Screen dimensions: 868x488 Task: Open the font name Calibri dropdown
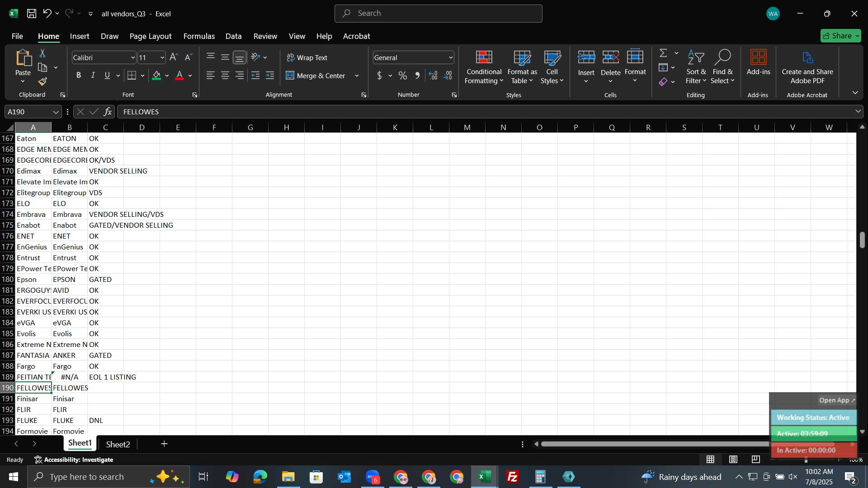[x=133, y=58]
